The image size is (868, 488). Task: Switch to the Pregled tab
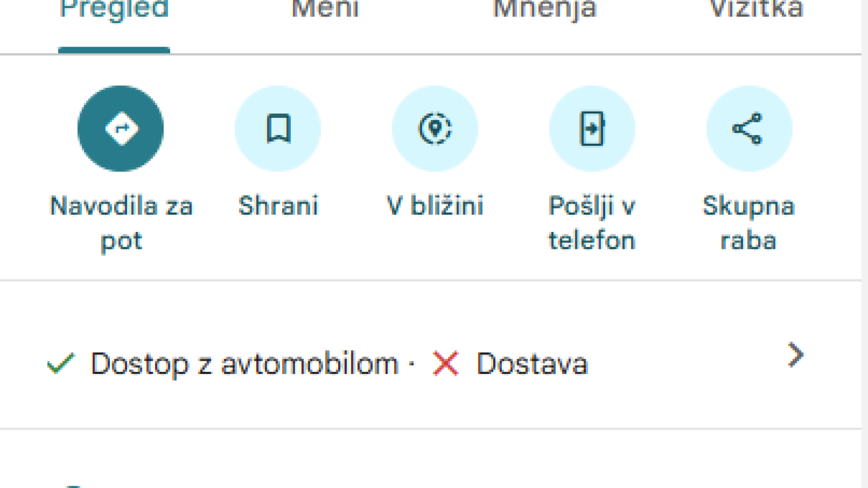114,10
